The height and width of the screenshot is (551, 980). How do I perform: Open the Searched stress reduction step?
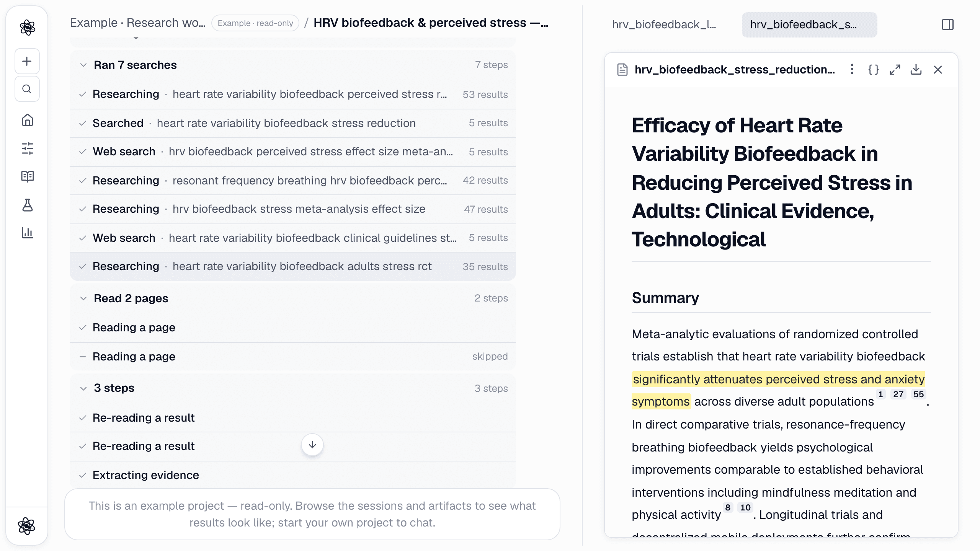pos(293,123)
